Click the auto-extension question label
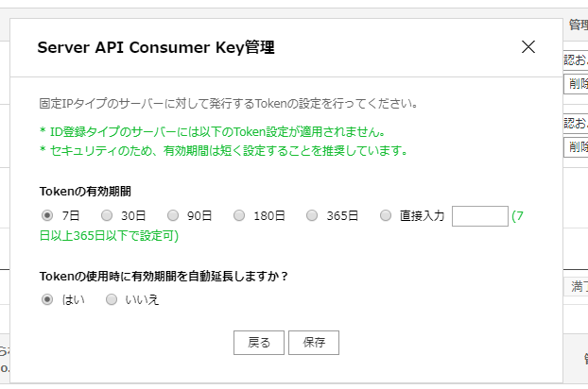Screen dimensions: 588x389 [x=164, y=276]
